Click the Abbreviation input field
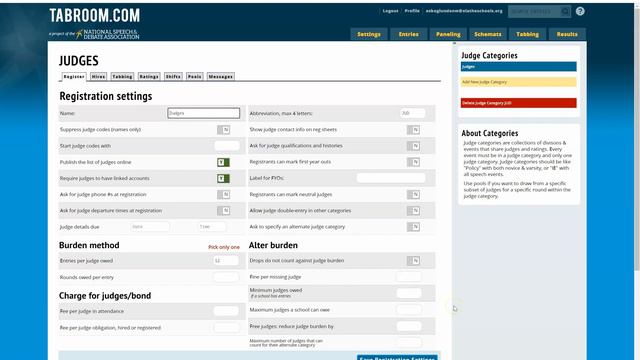The image size is (640, 360). (x=413, y=113)
